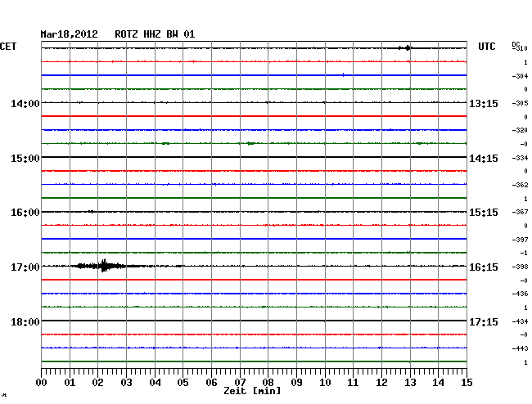532x404 pixels.
Task: Click the "12" minute axis tick label
Action: click(381, 382)
